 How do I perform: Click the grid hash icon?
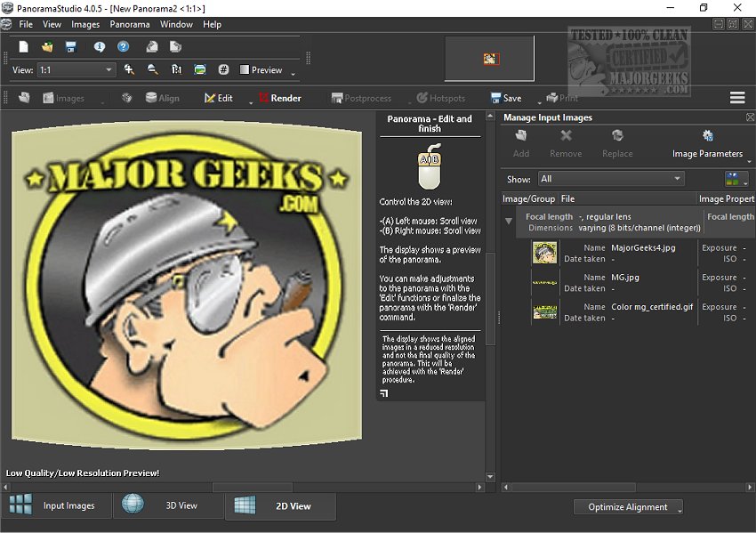click(x=223, y=69)
